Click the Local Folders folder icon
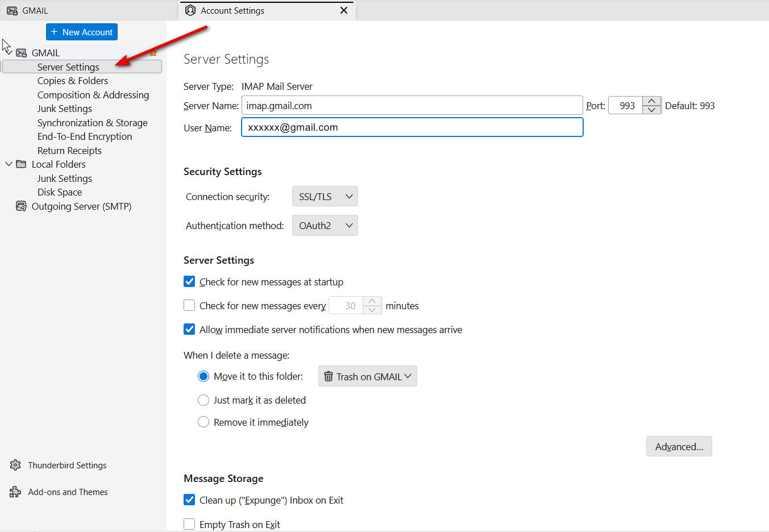Viewport: 769px width, 532px height. (x=21, y=164)
